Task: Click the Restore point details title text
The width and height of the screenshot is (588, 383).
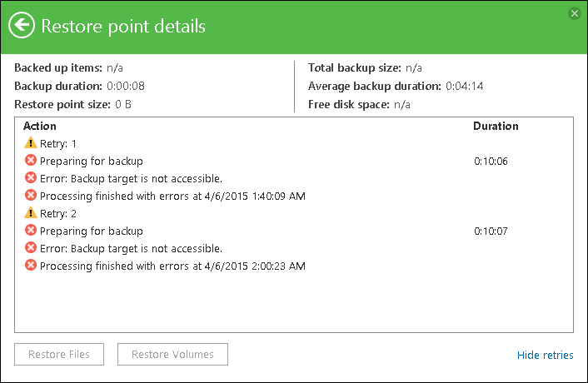Action: tap(122, 26)
